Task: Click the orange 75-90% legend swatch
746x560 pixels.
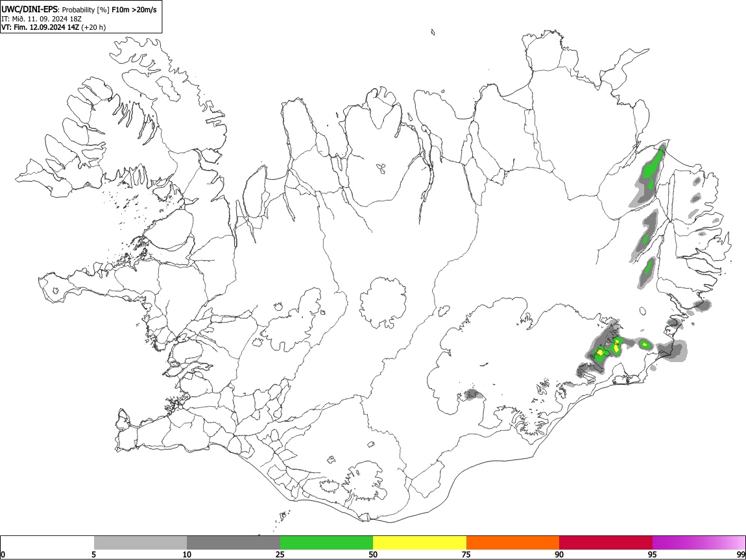Action: click(x=512, y=543)
